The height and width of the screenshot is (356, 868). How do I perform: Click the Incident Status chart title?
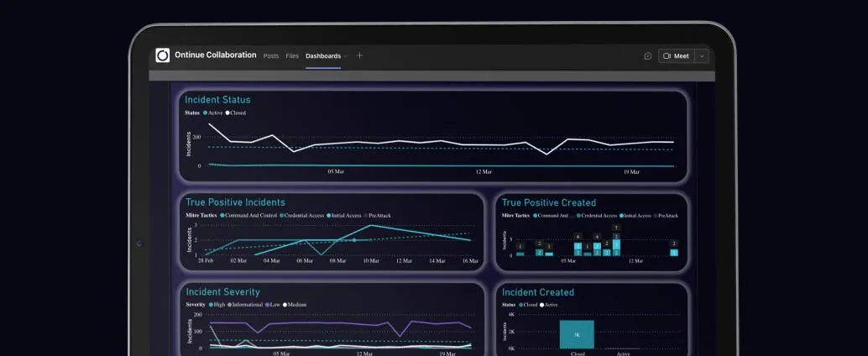pyautogui.click(x=217, y=100)
